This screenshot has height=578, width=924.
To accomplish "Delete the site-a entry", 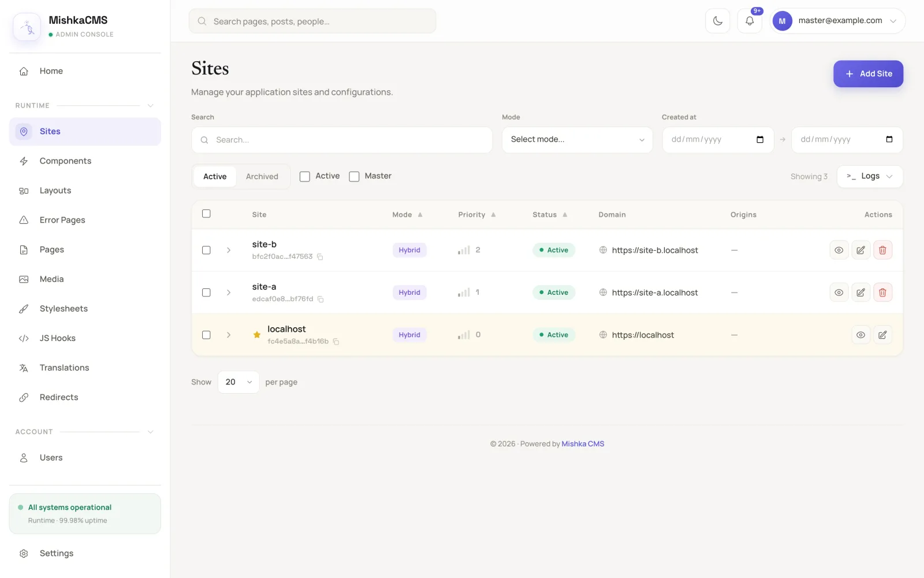I will pyautogui.click(x=882, y=292).
